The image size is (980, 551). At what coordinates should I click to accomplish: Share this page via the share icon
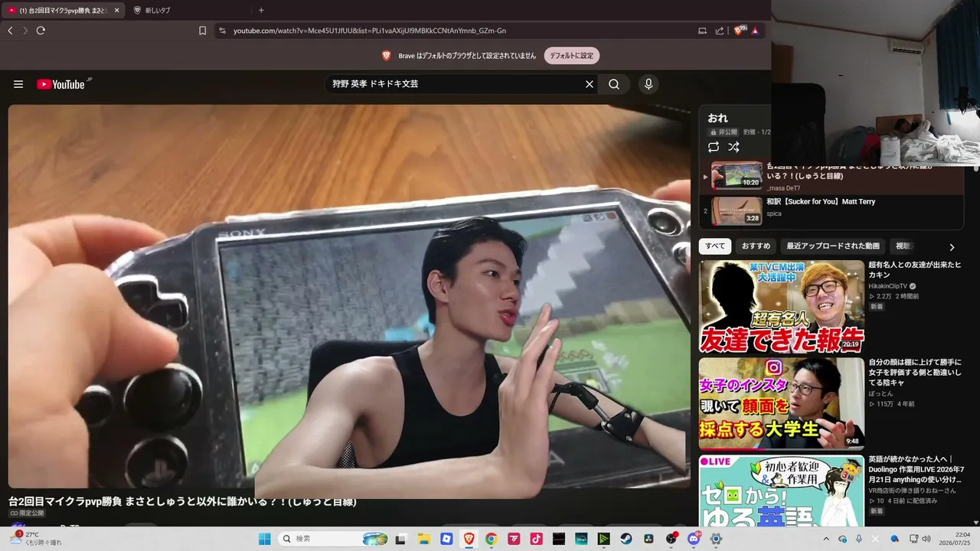[x=720, y=31]
